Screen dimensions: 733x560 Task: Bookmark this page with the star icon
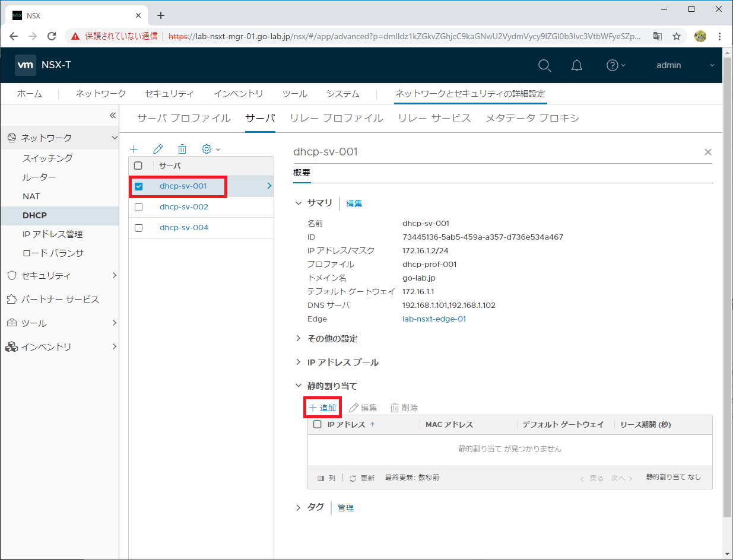click(x=676, y=36)
